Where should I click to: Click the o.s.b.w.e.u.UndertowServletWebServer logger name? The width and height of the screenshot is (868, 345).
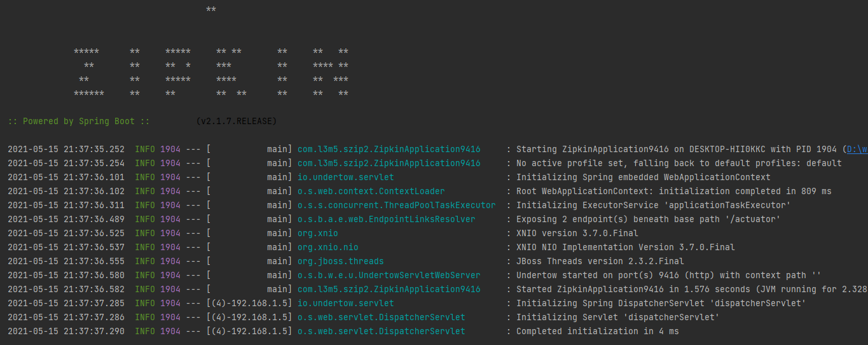point(389,276)
